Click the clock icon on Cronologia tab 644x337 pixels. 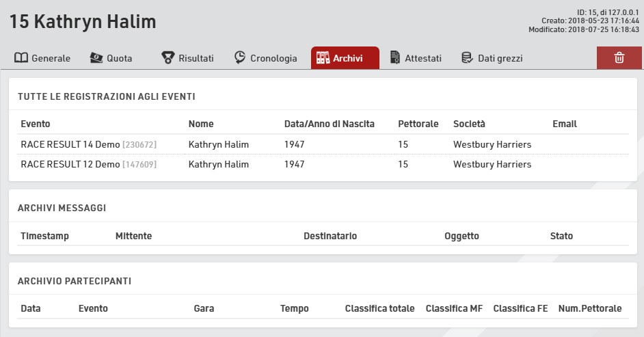[240, 58]
